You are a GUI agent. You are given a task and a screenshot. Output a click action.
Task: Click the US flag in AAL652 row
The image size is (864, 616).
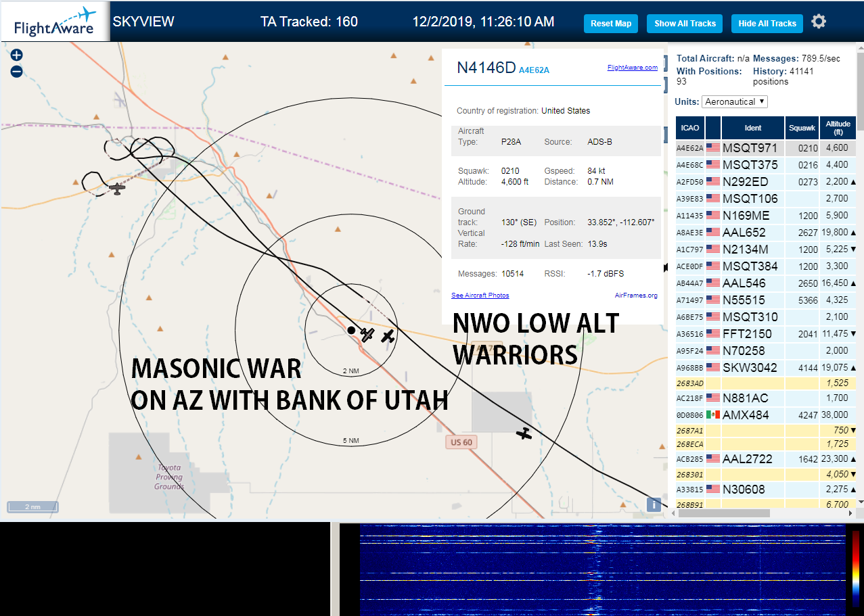pyautogui.click(x=713, y=232)
